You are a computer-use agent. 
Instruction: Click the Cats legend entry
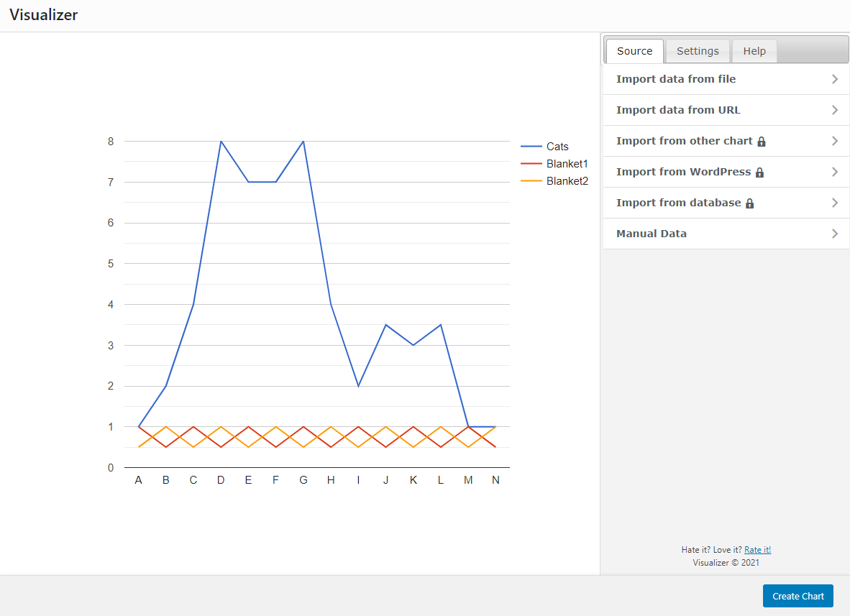[558, 147]
